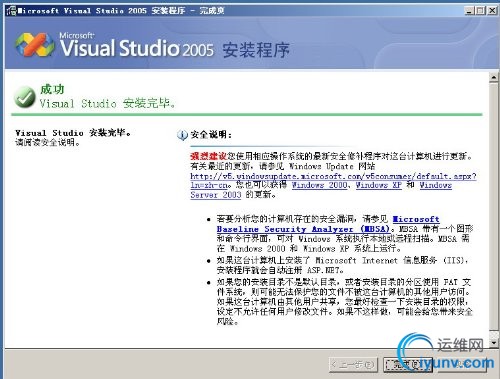This screenshot has width=500, height=379.
Task: Open the Windows XP updates link
Action: tap(379, 185)
